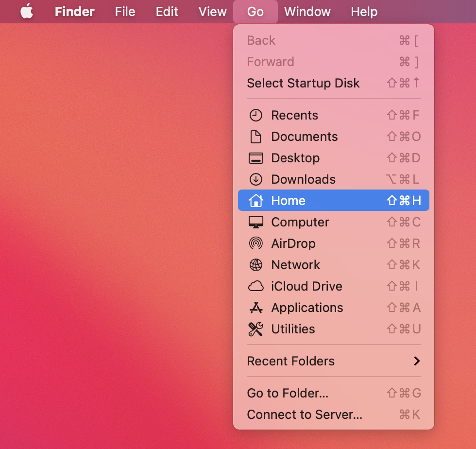This screenshot has height=449, width=476.
Task: Click the Recents label text
Action: (294, 116)
